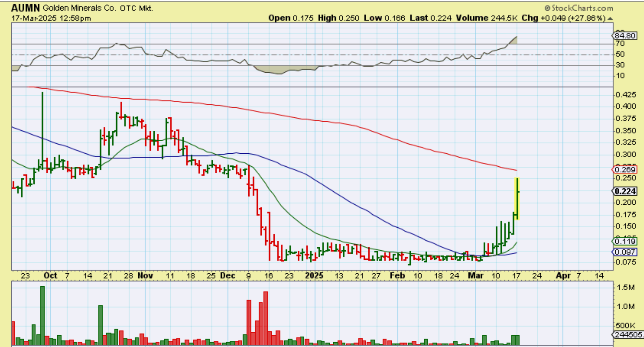The height and width of the screenshot is (347, 644).
Task: Click the blue 0.097 moving average tag
Action: (x=625, y=252)
